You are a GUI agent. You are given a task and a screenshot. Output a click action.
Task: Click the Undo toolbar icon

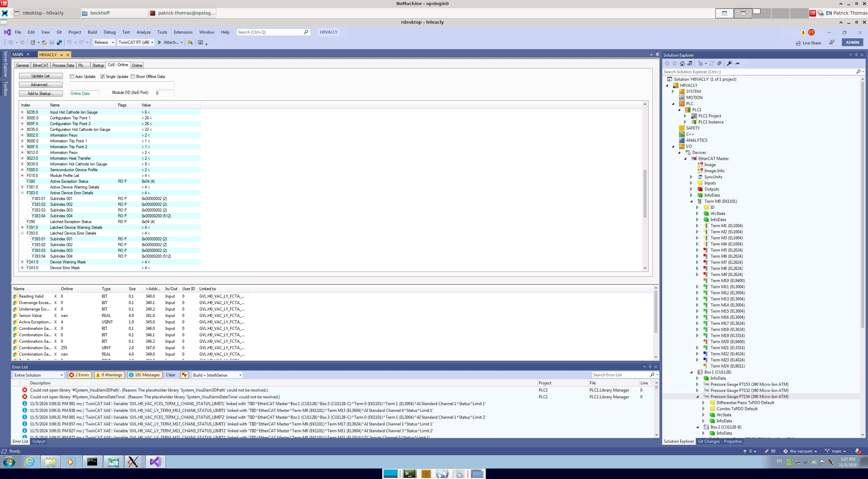coord(70,42)
